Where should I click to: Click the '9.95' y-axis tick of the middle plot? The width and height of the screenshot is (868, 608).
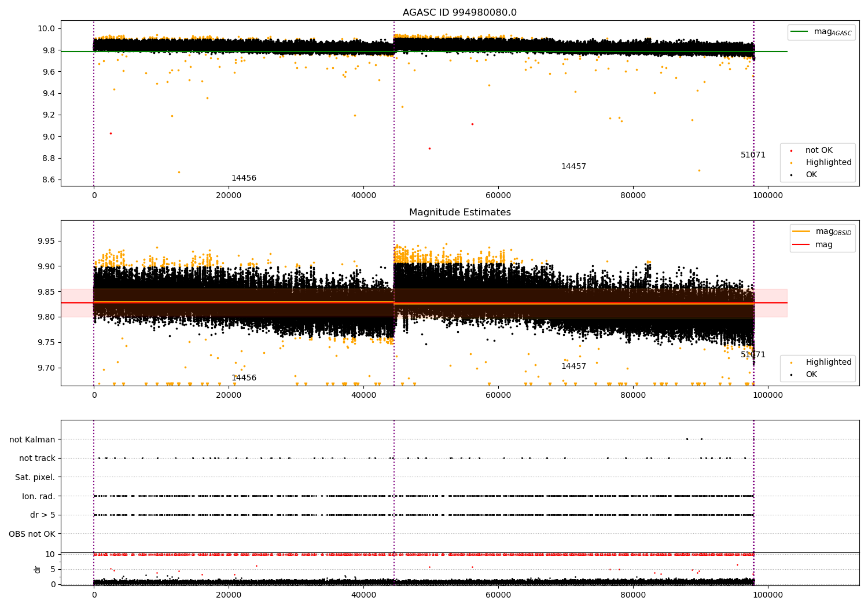[x=46, y=241]
